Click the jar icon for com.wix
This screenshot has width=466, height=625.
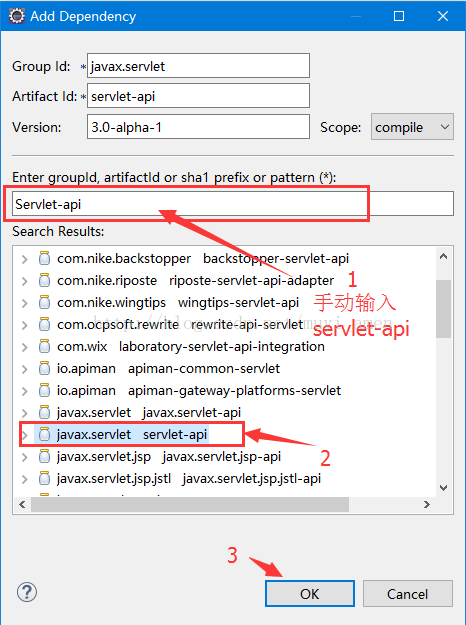[44, 346]
